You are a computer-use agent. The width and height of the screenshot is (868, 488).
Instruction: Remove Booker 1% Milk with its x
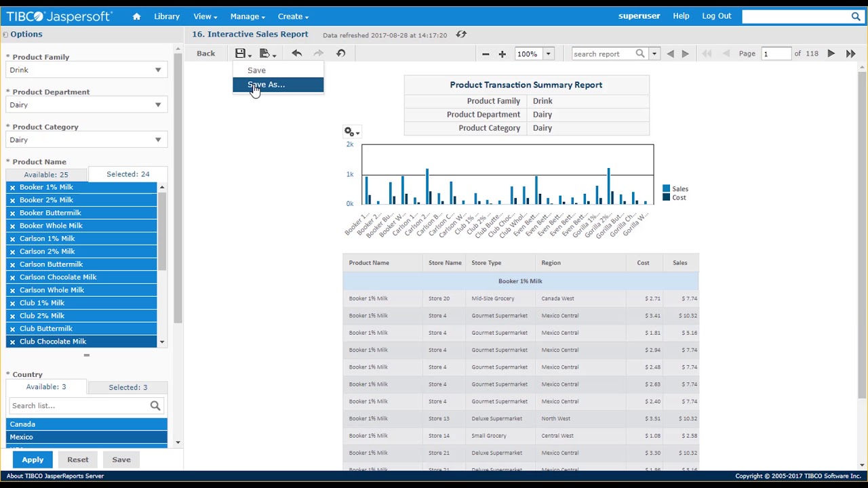click(x=12, y=188)
